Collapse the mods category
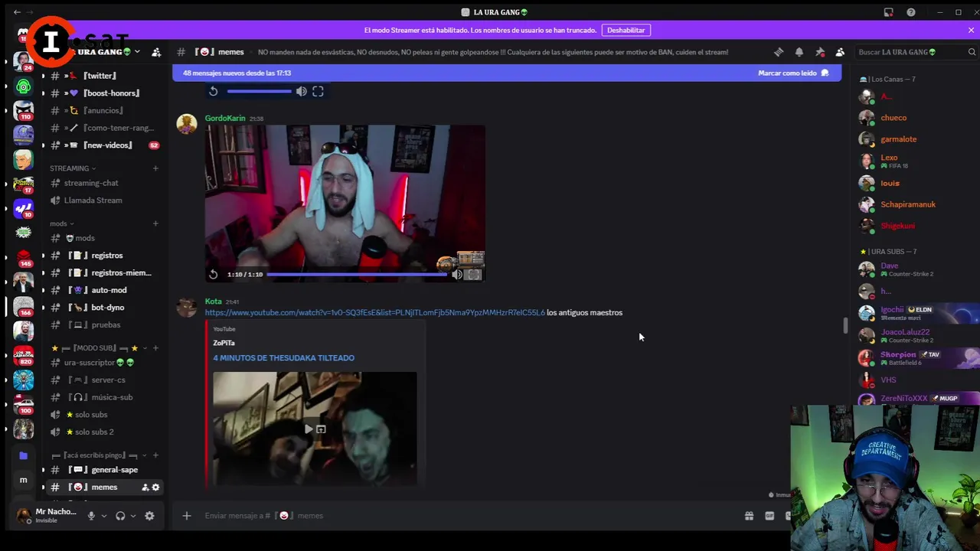Screen dimensions: 980x551 click(61, 223)
